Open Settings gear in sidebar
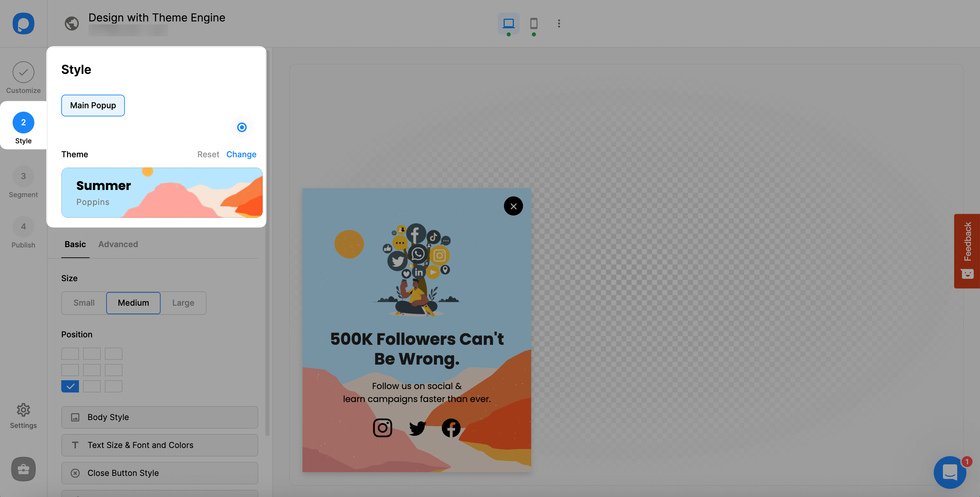Viewport: 980px width, 497px height. pyautogui.click(x=23, y=410)
